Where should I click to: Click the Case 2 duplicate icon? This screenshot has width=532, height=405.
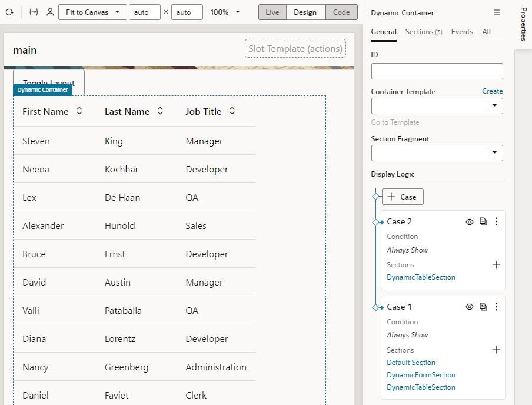coord(483,222)
